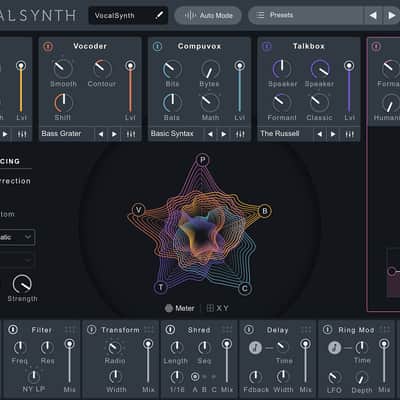Image resolution: width=400 pixels, height=400 pixels.
Task: Toggle Ring Mod tempo sync note icon
Action: (334, 348)
